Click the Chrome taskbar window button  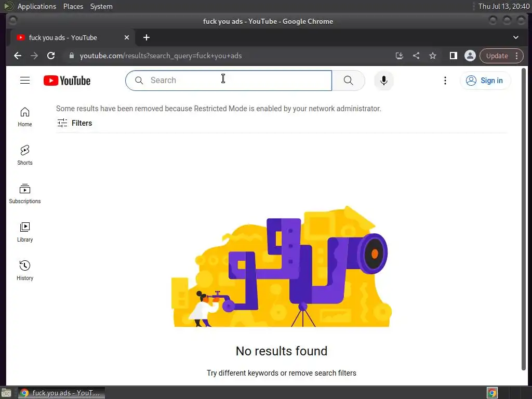point(61,393)
